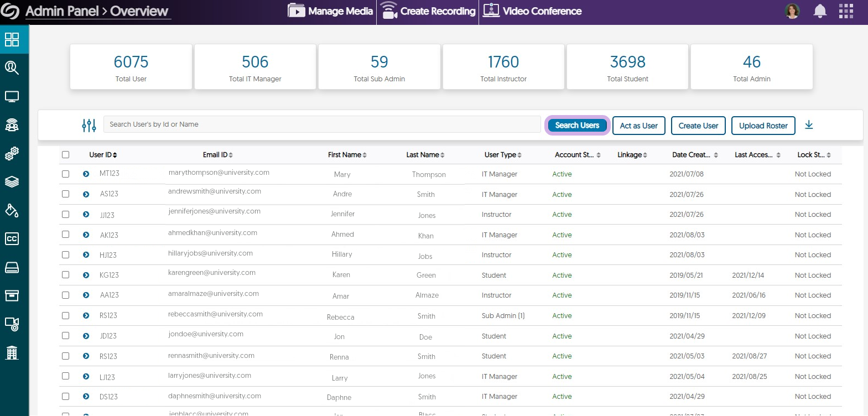Sort the table by User Type column

[503, 155]
